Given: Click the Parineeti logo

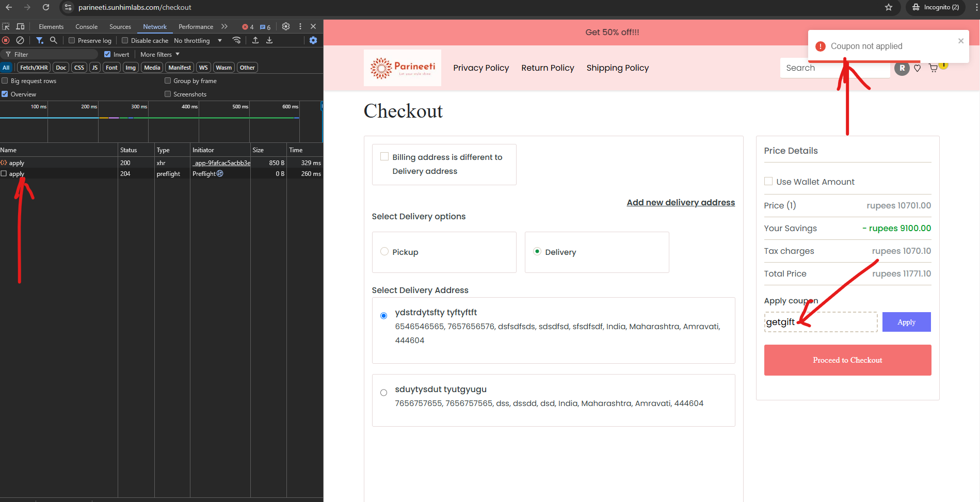Looking at the screenshot, I should click(x=403, y=68).
